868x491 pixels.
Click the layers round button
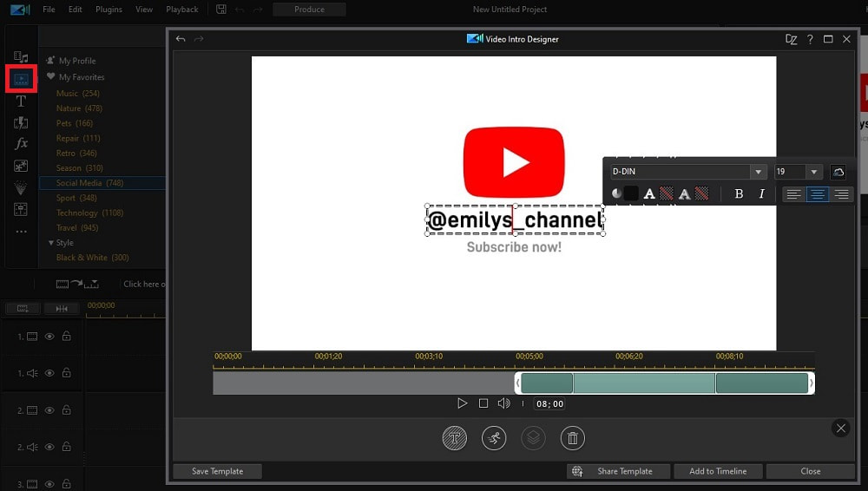(533, 438)
